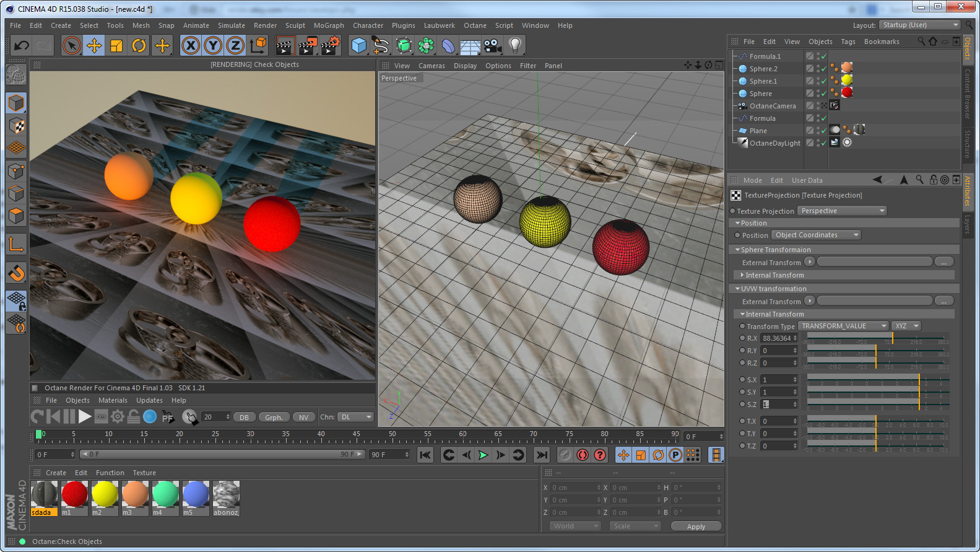Click the Grph. button in Octane viewer
The width and height of the screenshot is (980, 552).
click(274, 418)
